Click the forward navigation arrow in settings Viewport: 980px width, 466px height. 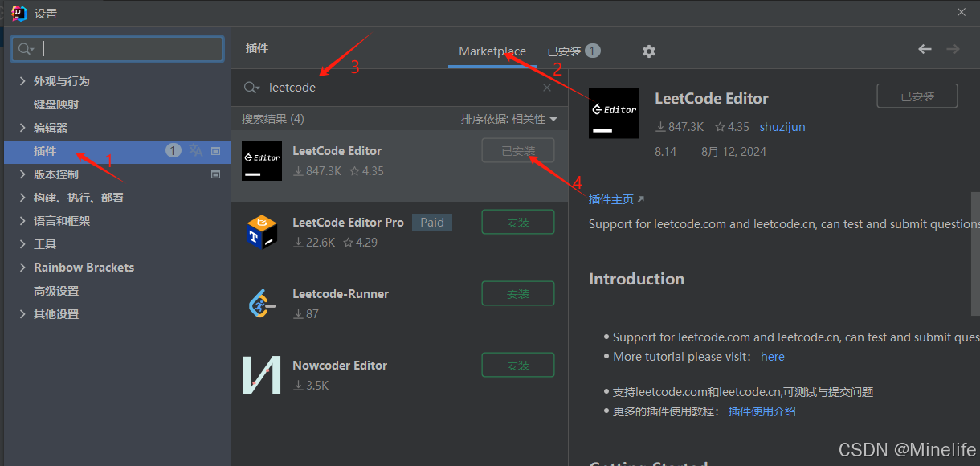(x=953, y=48)
